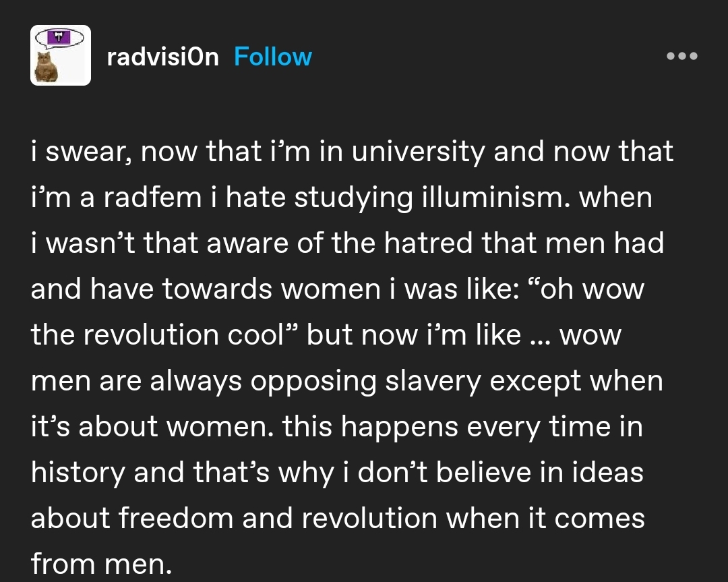Click the purple speech bubble in avatar

59,38
